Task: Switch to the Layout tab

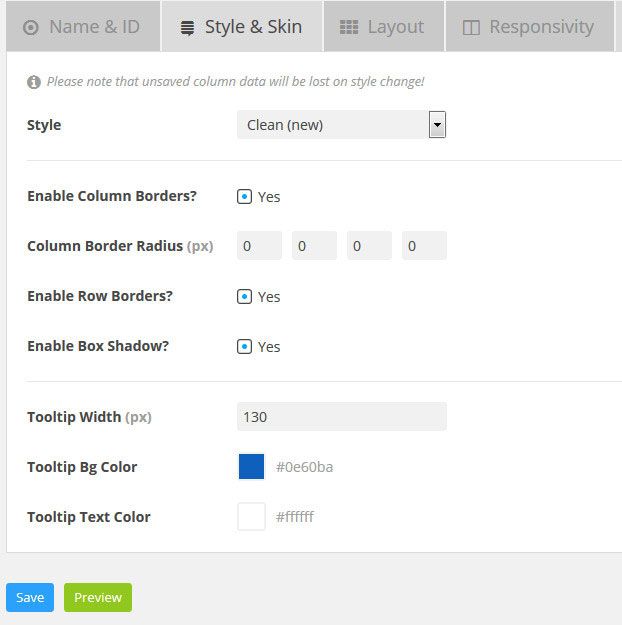Action: click(383, 27)
